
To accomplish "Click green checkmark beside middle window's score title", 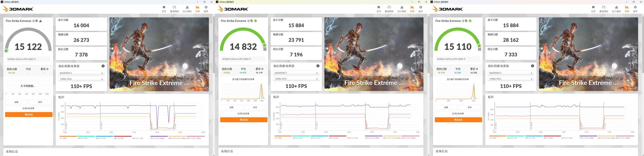I will pyautogui.click(x=255, y=21).
